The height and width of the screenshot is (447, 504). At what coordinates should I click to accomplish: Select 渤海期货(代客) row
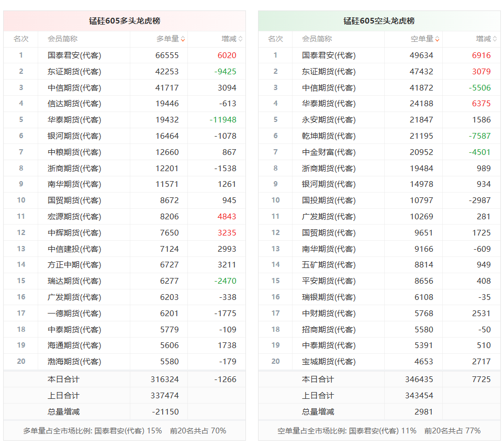pyautogui.click(x=125, y=362)
